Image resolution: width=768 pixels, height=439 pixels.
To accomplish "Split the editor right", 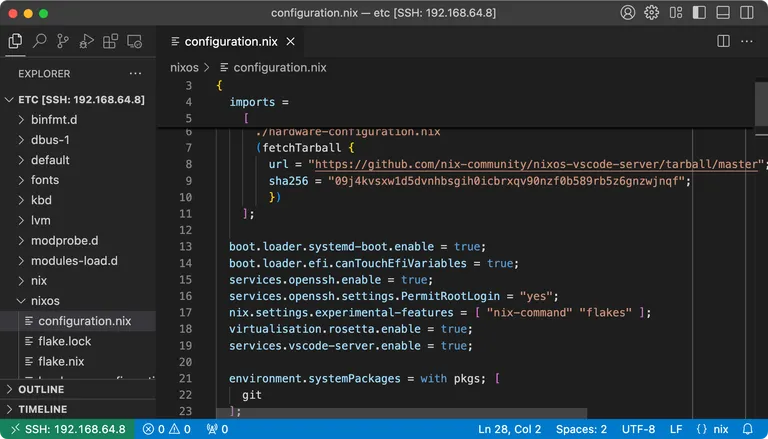I will pos(723,41).
